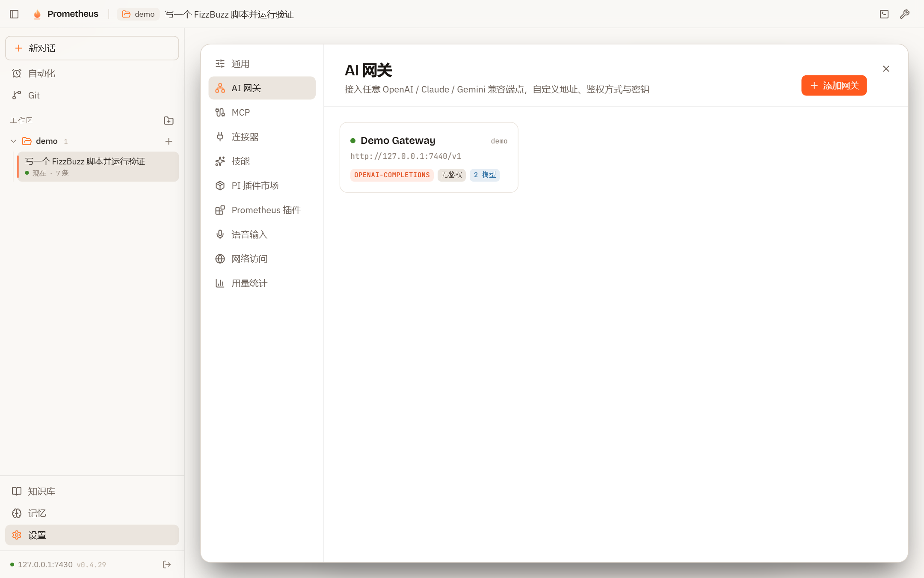Open the 连接器 settings tab
924x578 pixels.
tap(262, 137)
